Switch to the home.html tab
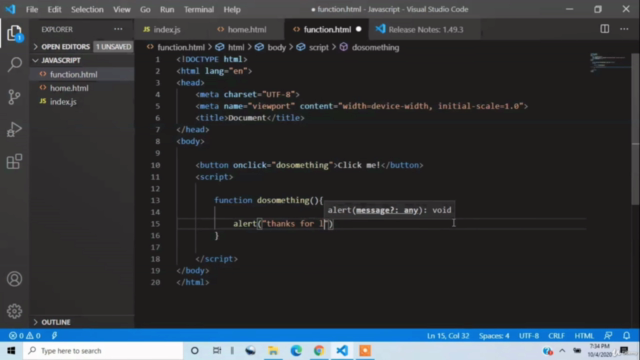Viewport: 640px width, 360px height. click(247, 29)
